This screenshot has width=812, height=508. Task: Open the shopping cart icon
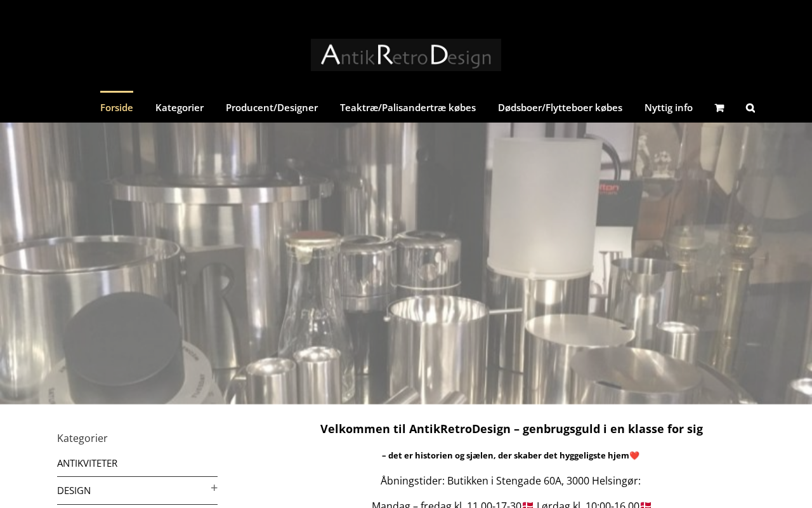coord(719,107)
